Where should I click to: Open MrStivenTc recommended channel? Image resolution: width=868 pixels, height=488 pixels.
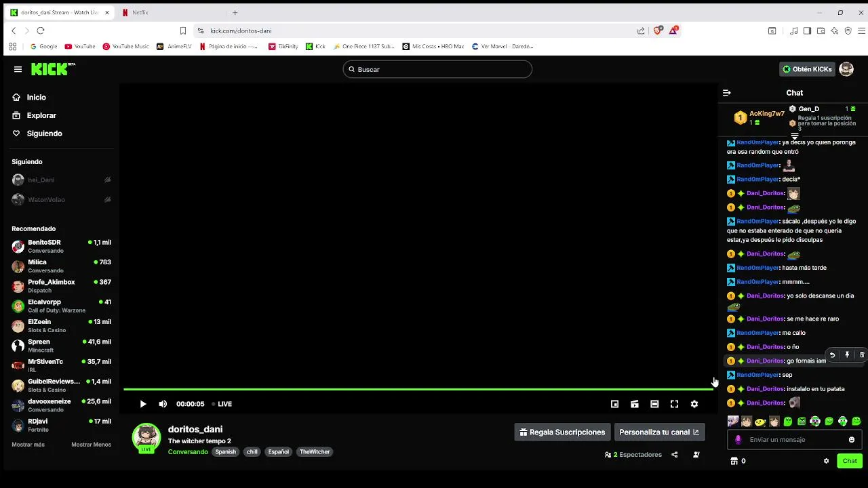click(x=61, y=365)
